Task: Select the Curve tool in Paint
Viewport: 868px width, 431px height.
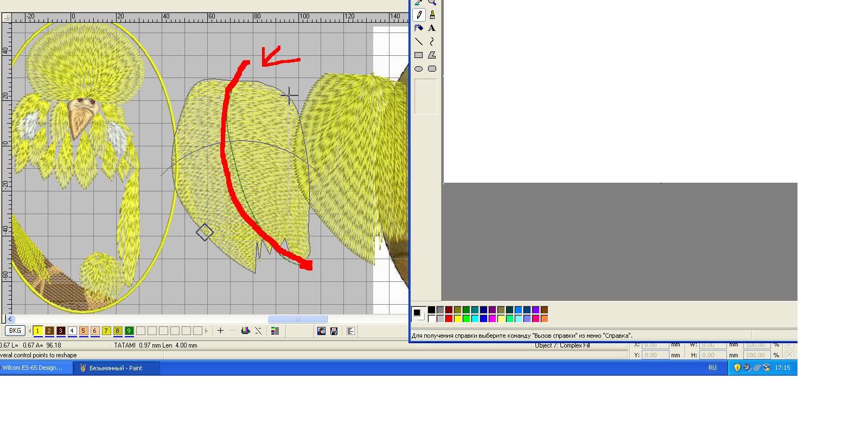Action: [x=432, y=42]
